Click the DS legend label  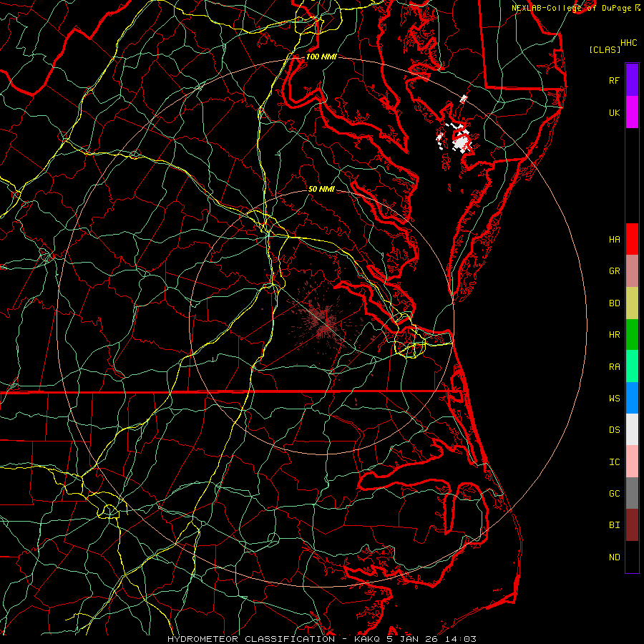point(614,430)
